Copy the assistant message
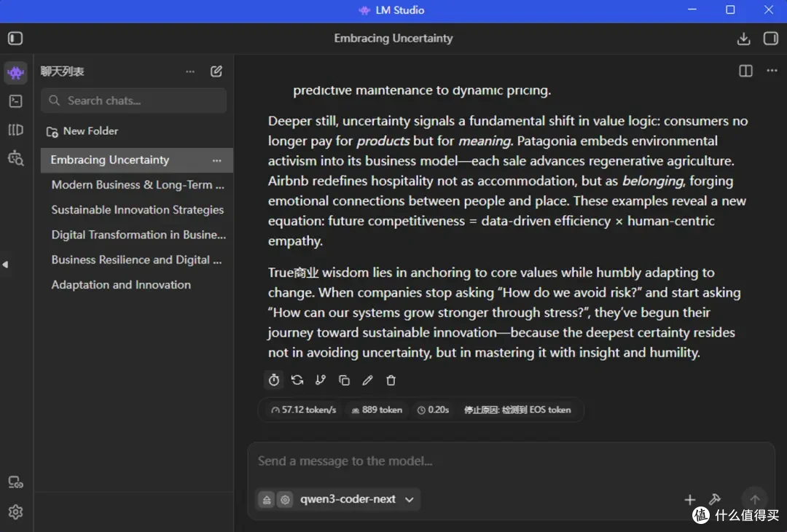 click(x=344, y=380)
